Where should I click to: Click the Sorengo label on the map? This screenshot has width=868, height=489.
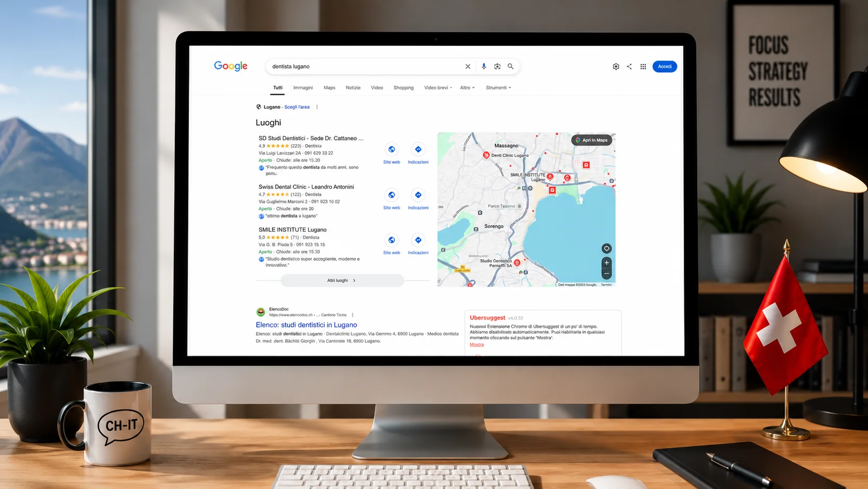coord(494,226)
